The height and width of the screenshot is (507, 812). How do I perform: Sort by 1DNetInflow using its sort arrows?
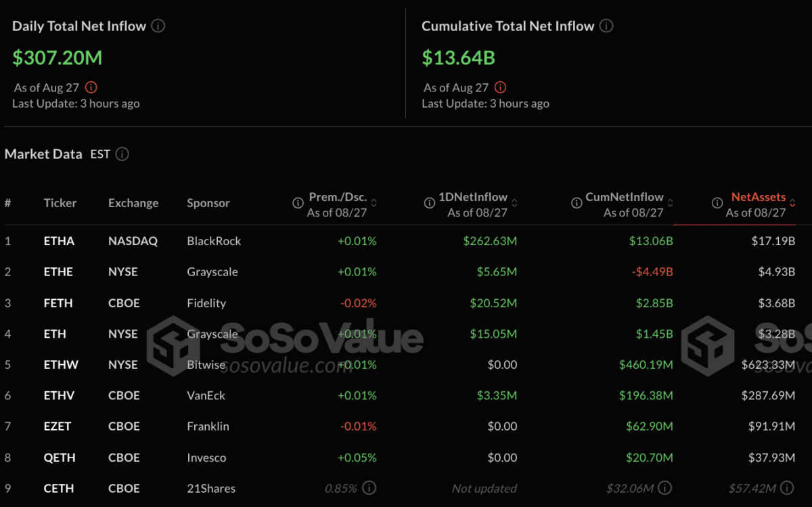pos(514,203)
